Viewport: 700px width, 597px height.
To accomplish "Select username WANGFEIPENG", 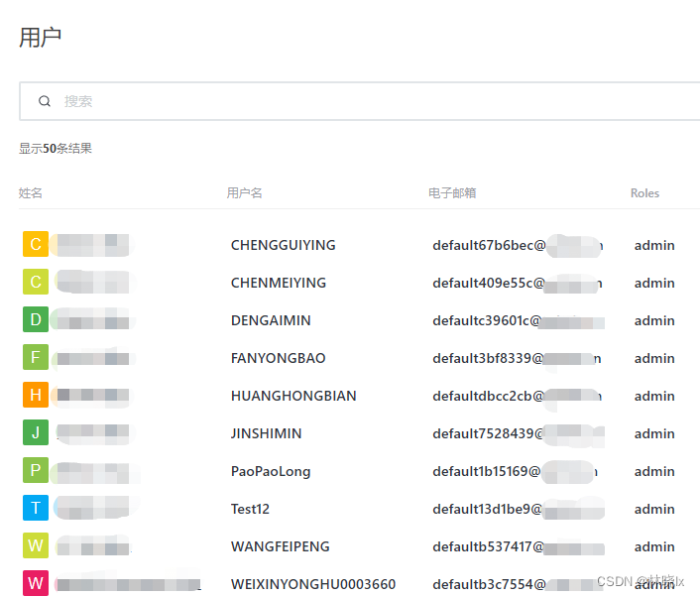I will tap(280, 546).
